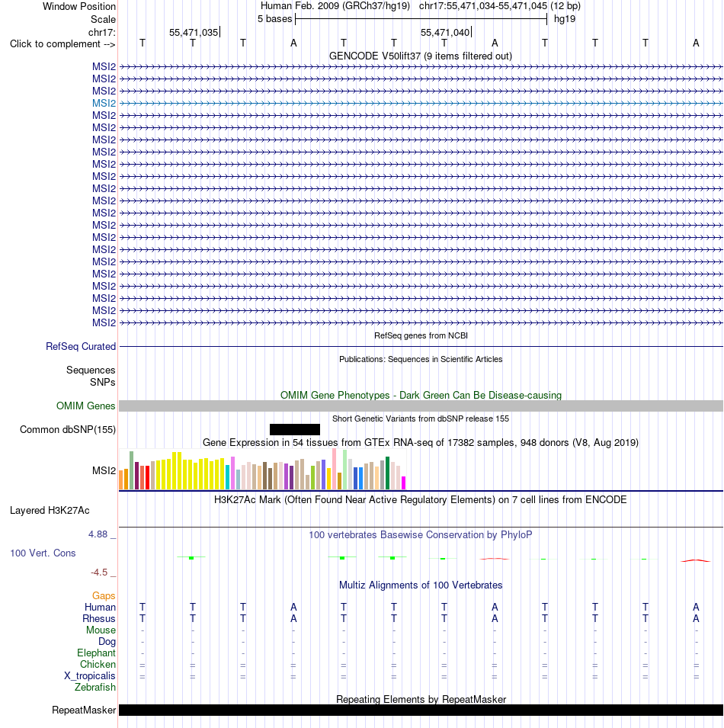Click the 4.88 PhyloP upper scale value
Screen dimensions: 724x728
click(98, 534)
